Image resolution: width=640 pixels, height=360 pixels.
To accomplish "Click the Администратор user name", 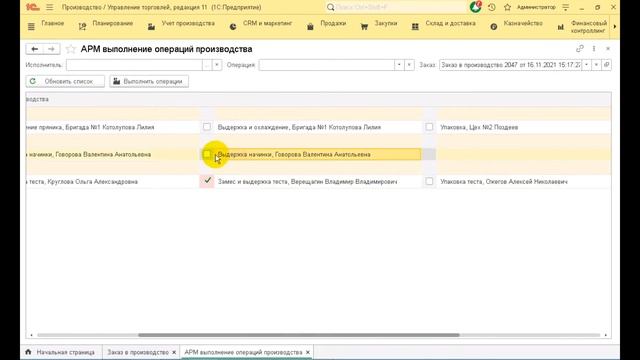I will 536,7.
